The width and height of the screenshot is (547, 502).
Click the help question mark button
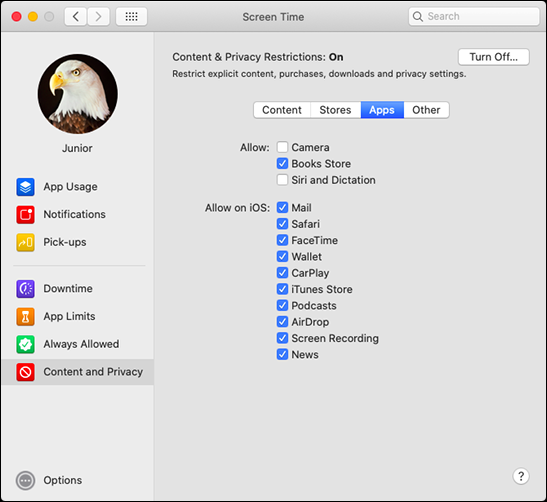click(x=521, y=476)
